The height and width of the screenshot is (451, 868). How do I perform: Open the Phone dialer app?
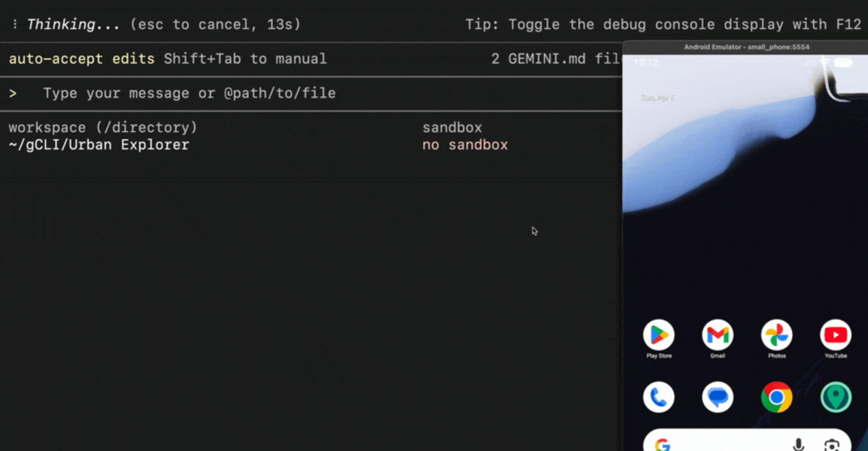pos(659,397)
